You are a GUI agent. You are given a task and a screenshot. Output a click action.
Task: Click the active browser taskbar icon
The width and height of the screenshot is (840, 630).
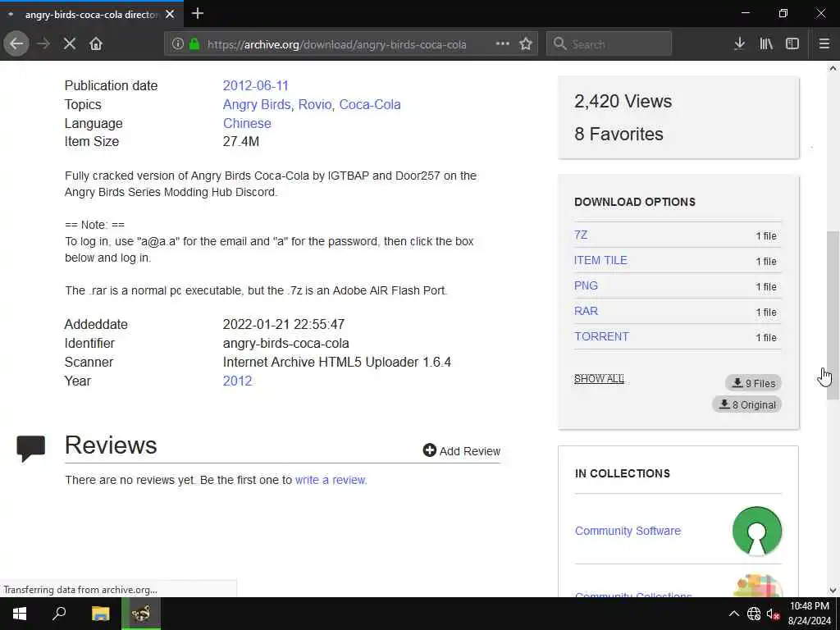[x=141, y=614]
